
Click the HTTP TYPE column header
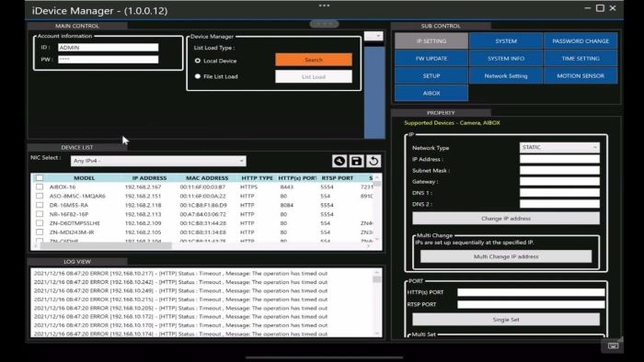(x=257, y=178)
